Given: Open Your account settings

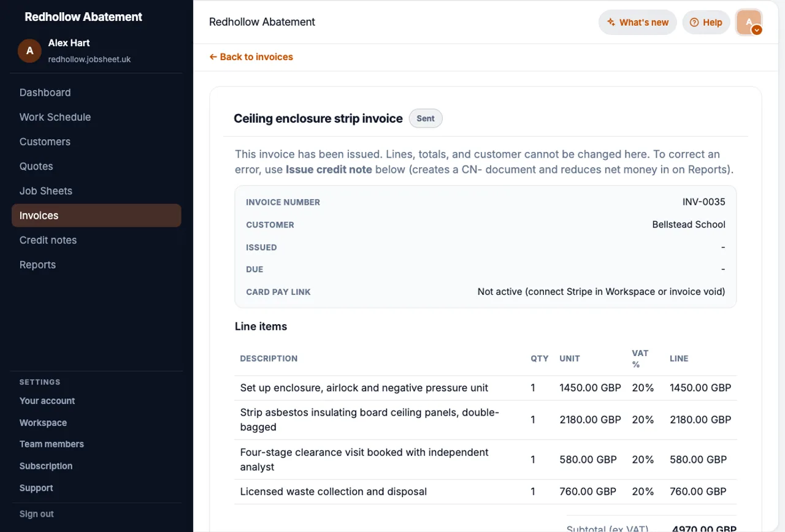Looking at the screenshot, I should click(47, 401).
